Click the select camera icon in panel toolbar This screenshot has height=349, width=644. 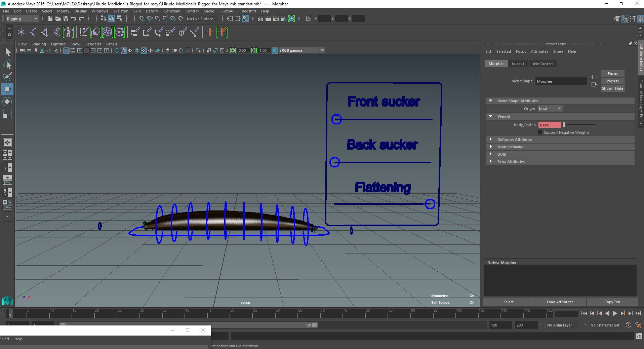[x=22, y=50]
